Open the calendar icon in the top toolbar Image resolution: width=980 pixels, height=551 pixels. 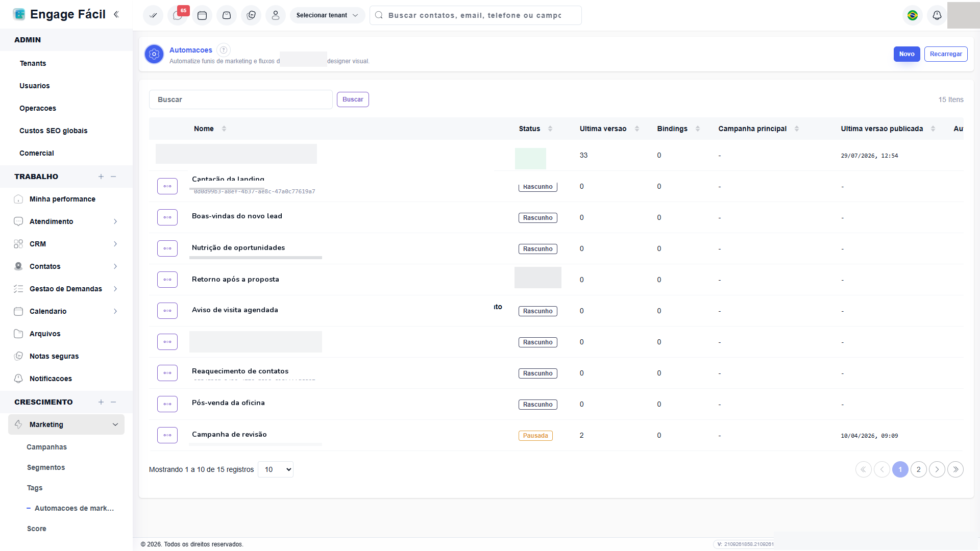[202, 15]
